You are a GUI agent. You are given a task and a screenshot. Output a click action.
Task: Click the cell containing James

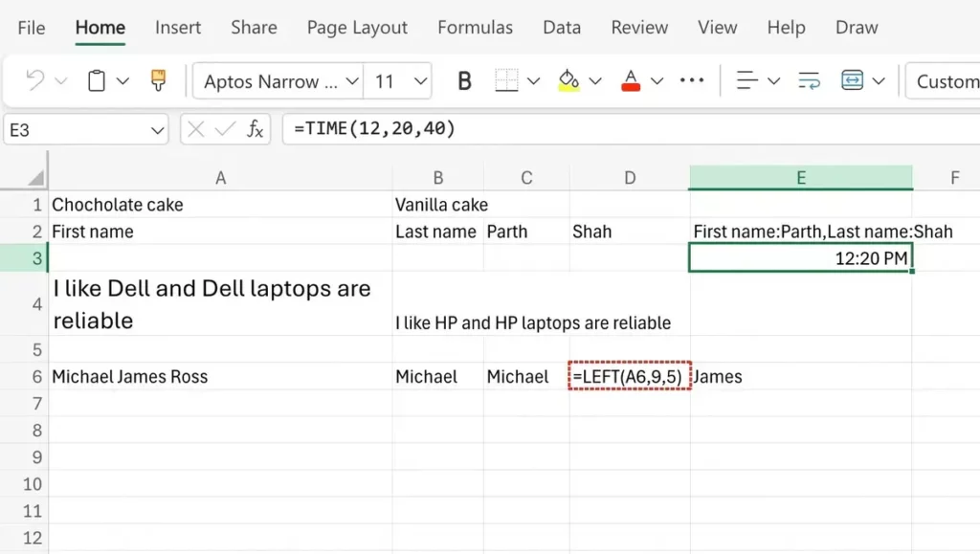point(801,377)
